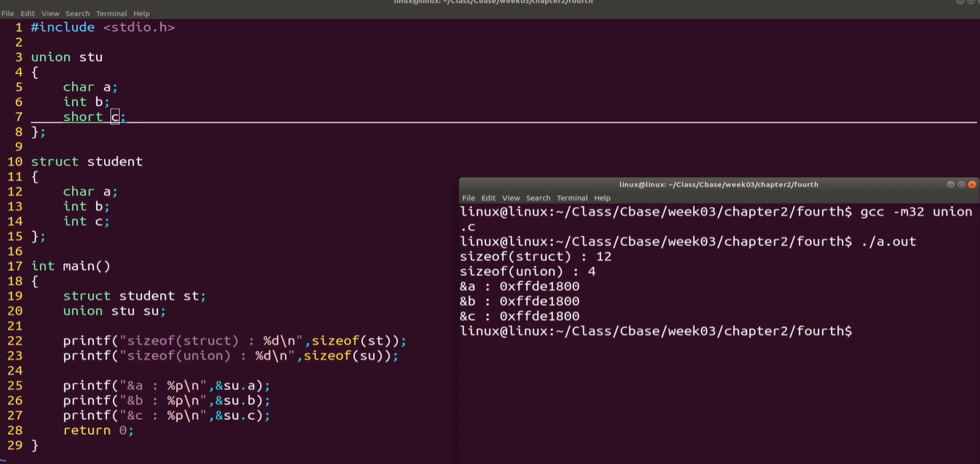Open File menu of background editor window

click(x=7, y=13)
